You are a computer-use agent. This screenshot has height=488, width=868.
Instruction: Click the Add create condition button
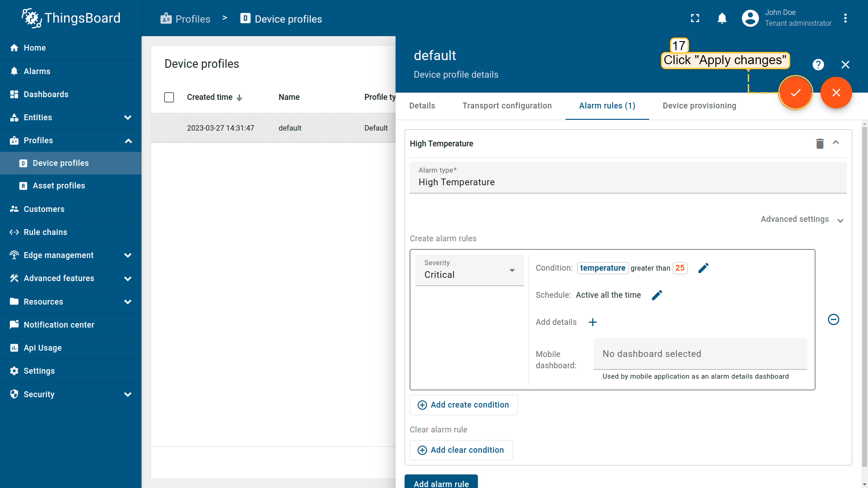463,405
